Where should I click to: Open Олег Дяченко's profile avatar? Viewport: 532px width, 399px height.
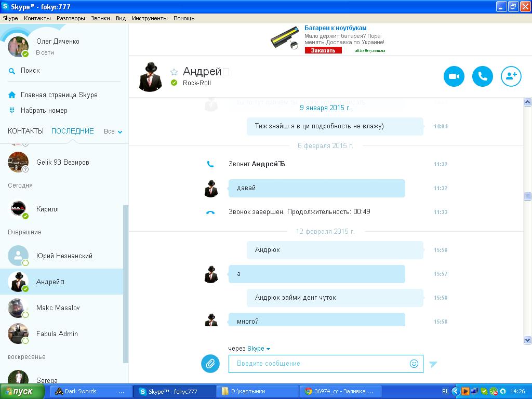(18, 46)
